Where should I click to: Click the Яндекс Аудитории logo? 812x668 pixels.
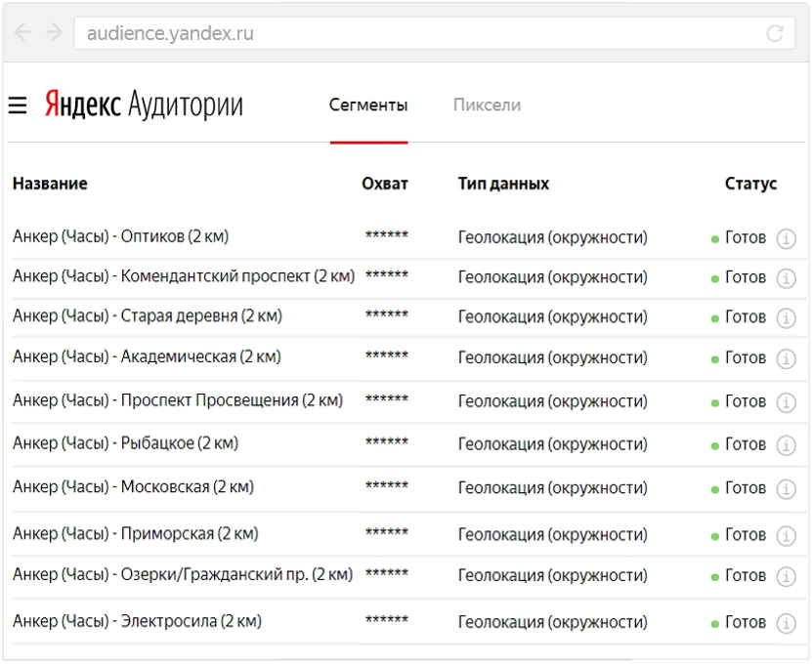144,105
